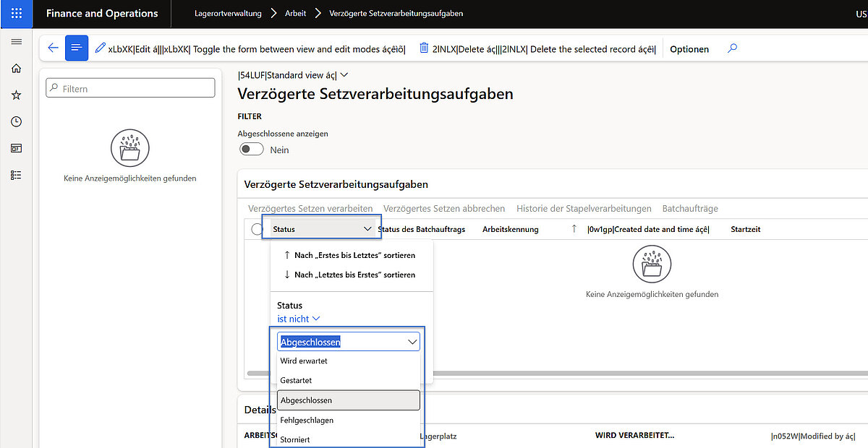Screen dimensions: 868x448
Task: Open Modules list icon in sidebar
Action: [16, 175]
